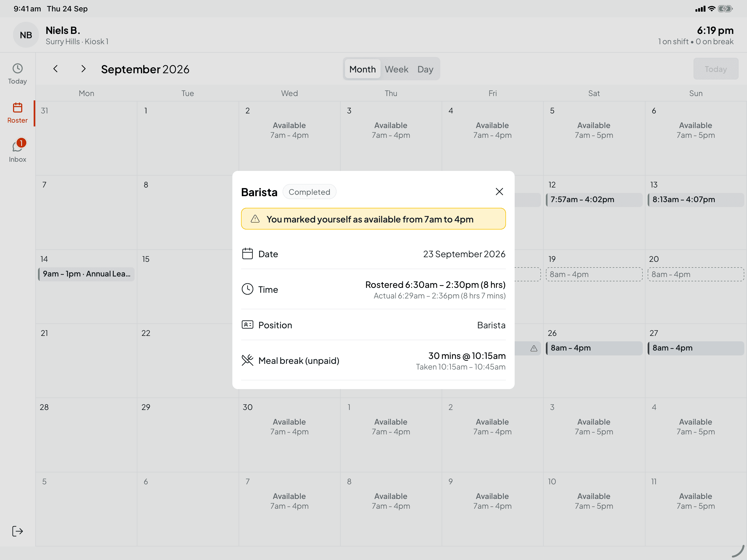This screenshot has height=560, width=747.
Task: Switch to Day view
Action: (x=425, y=69)
